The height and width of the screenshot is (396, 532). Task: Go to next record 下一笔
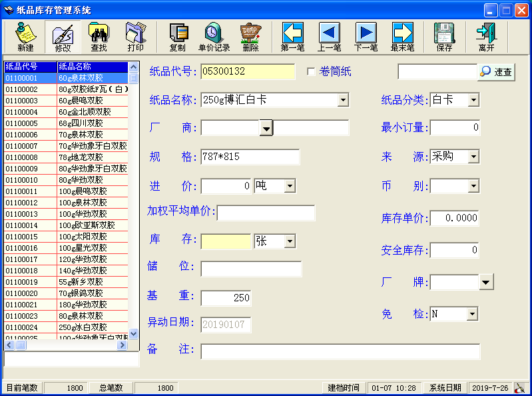366,37
